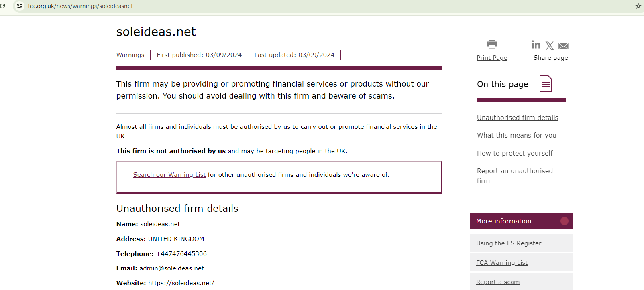
Task: View site information icon in address bar
Action: point(20,6)
